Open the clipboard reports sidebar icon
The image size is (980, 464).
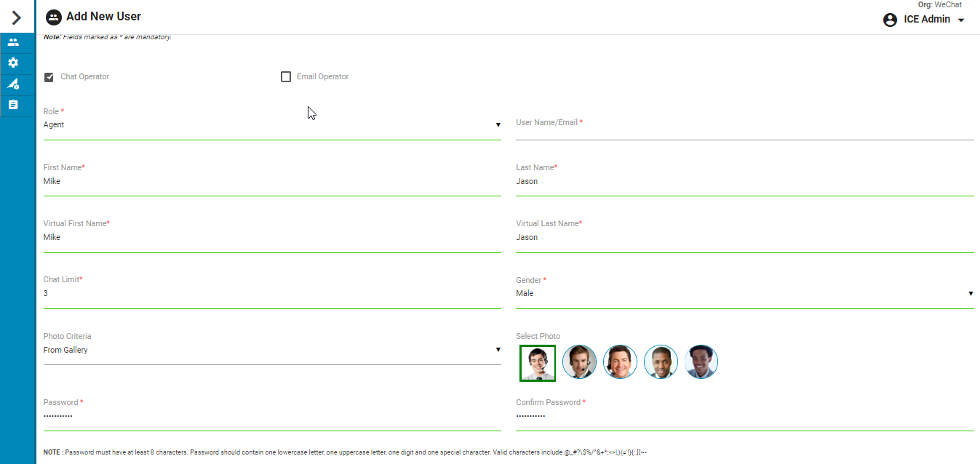13,105
